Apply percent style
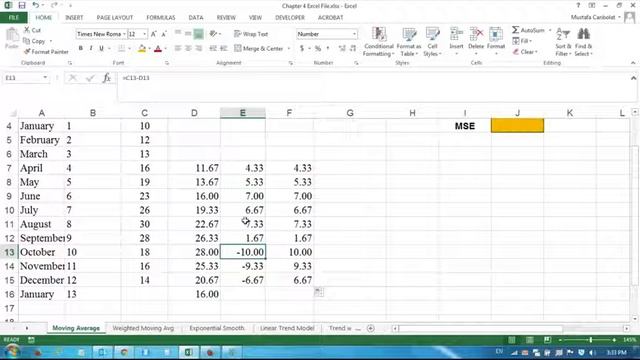The height and width of the screenshot is (360, 640). (x=318, y=48)
